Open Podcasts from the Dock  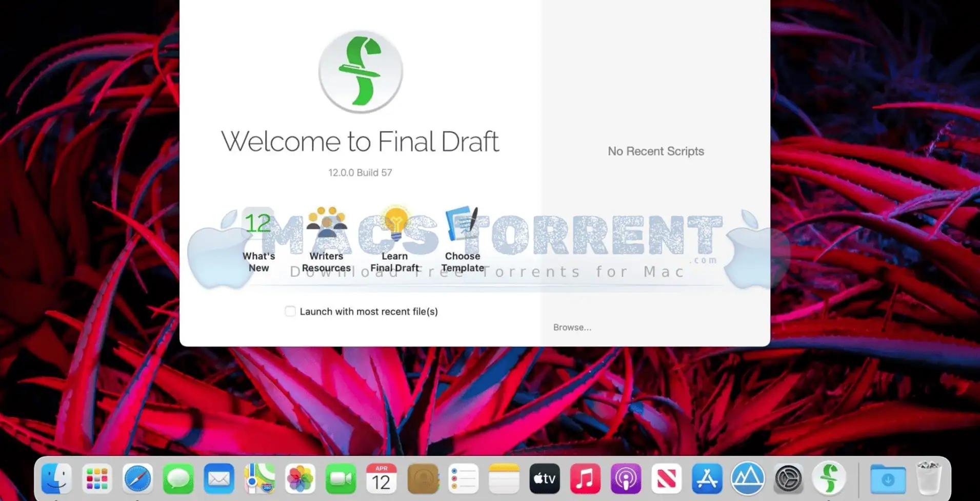coord(626,478)
